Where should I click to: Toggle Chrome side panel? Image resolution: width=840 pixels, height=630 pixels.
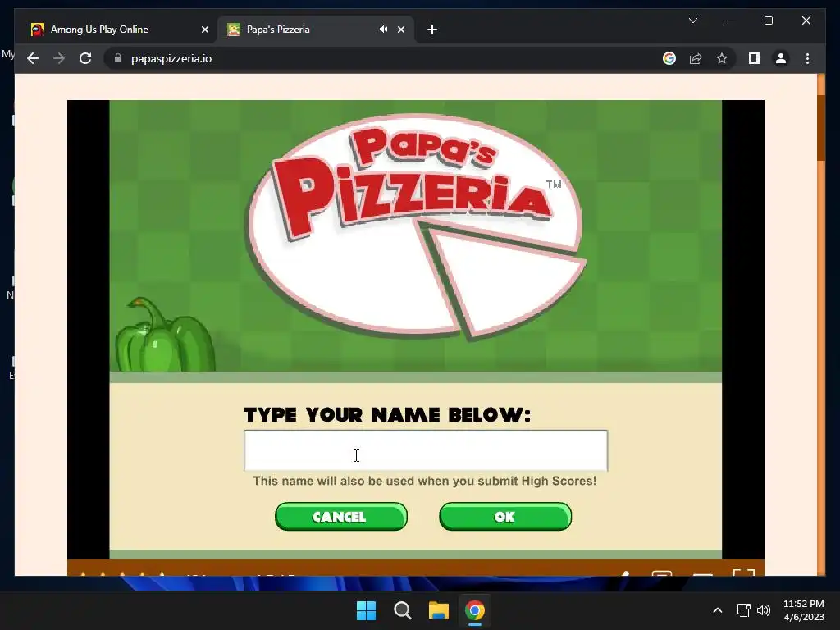click(x=755, y=58)
